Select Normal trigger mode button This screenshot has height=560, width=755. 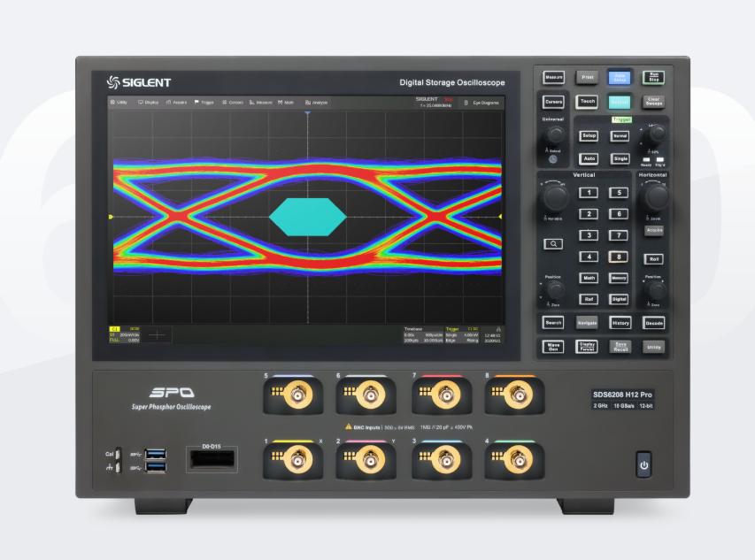pos(620,135)
